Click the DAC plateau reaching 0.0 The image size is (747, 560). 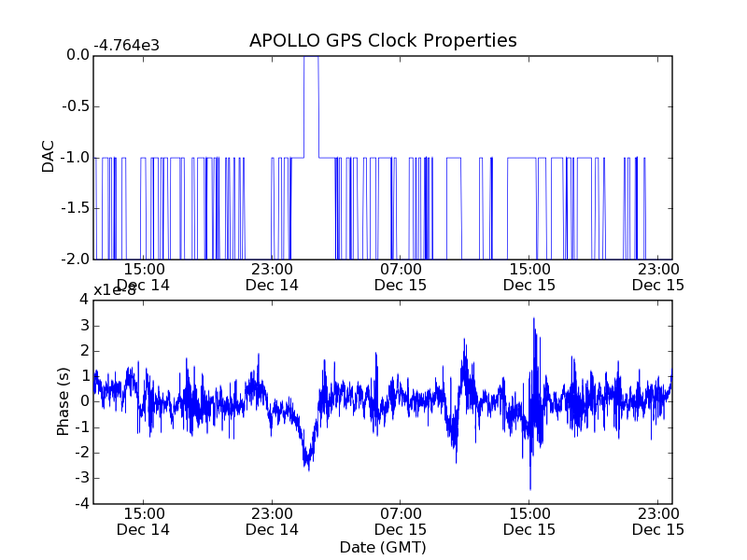pos(312,56)
